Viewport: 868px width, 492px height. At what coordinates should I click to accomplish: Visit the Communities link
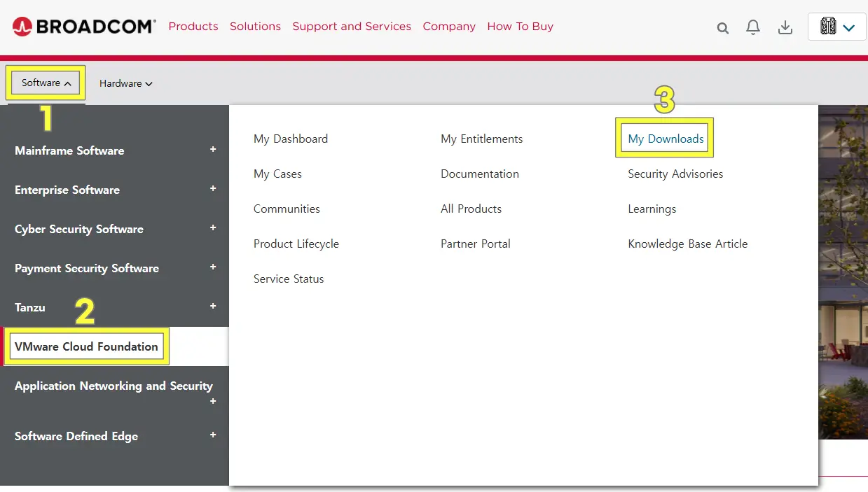tap(287, 209)
